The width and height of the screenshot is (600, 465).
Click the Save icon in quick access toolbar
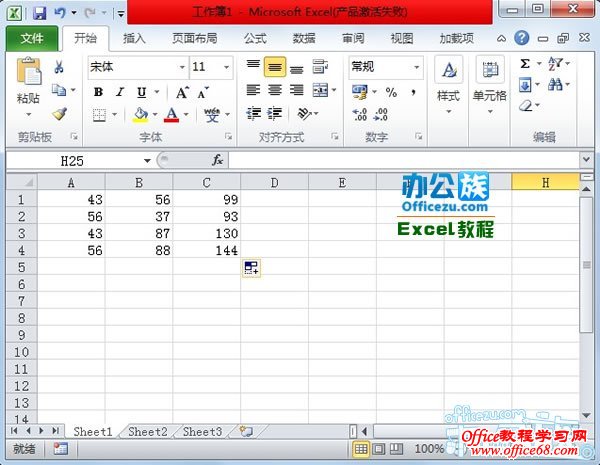click(39, 13)
